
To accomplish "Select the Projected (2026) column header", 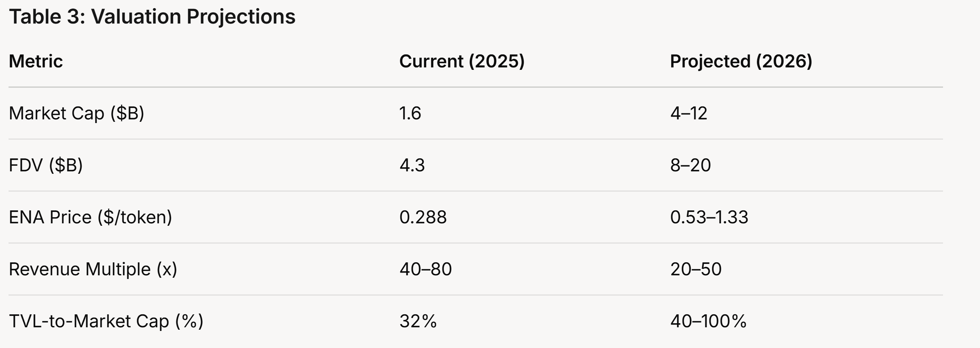I will (741, 61).
